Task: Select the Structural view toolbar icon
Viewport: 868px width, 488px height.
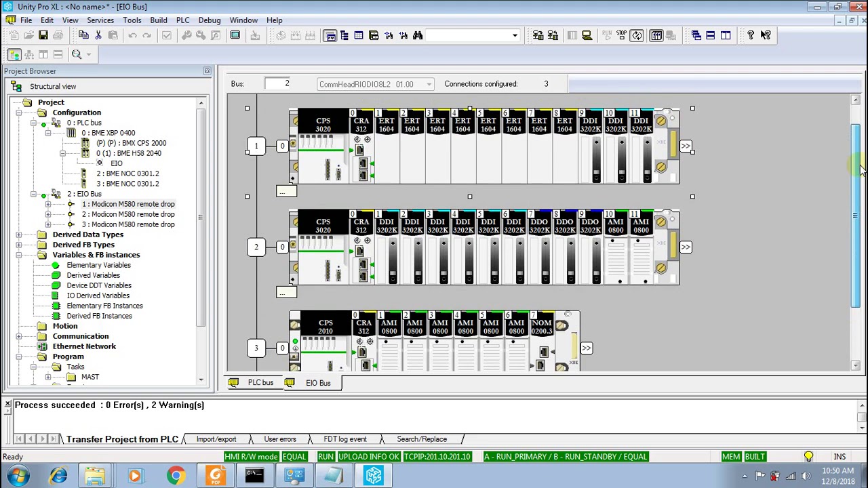Action: point(14,55)
